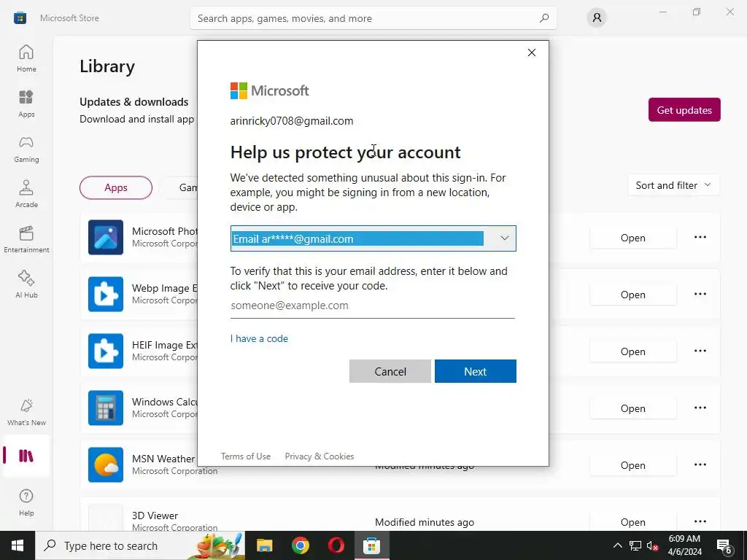Click HEIF Image Extensions app icon
Viewport: 747px width, 560px height.
106,351
